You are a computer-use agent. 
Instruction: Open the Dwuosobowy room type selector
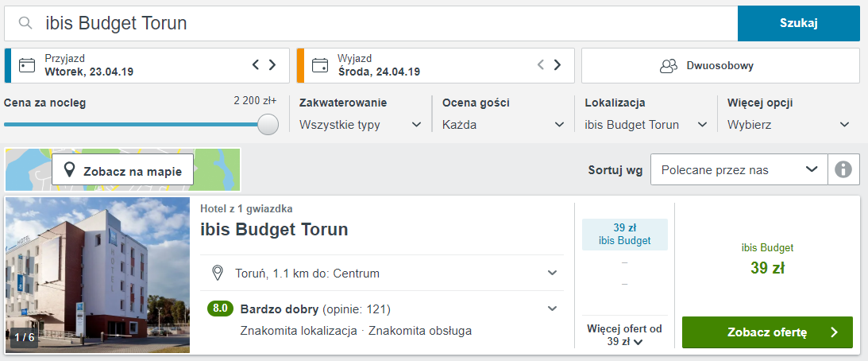tap(720, 65)
